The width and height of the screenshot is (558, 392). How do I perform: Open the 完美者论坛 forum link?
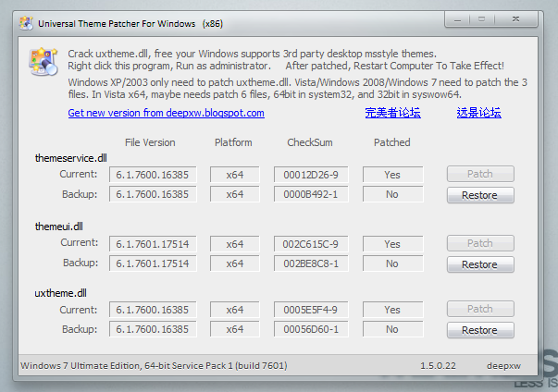pos(393,113)
